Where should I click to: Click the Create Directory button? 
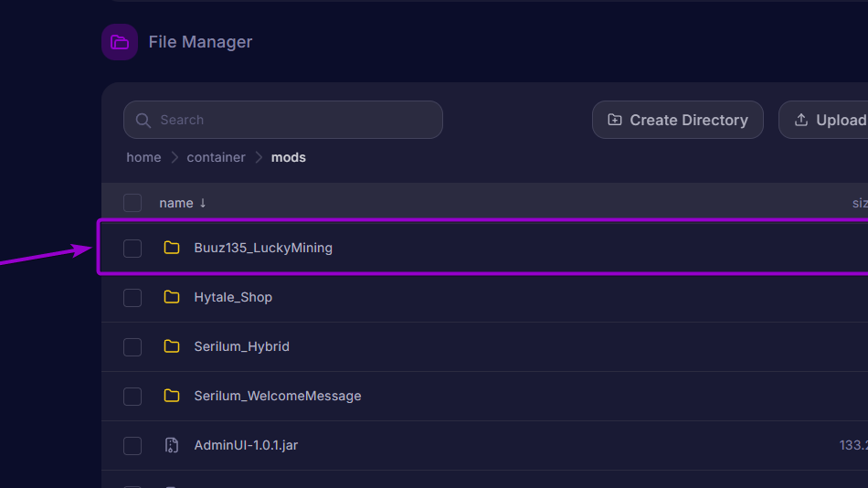point(678,120)
